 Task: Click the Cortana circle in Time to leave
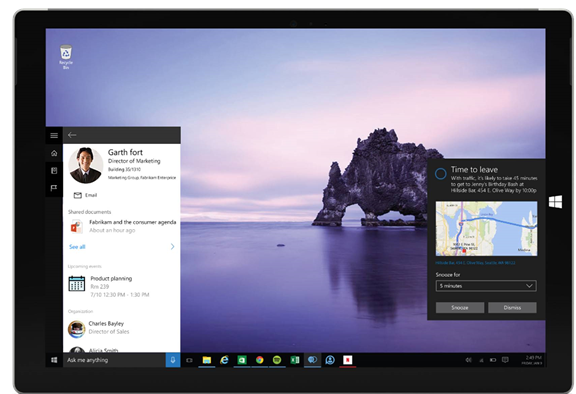pos(440,173)
